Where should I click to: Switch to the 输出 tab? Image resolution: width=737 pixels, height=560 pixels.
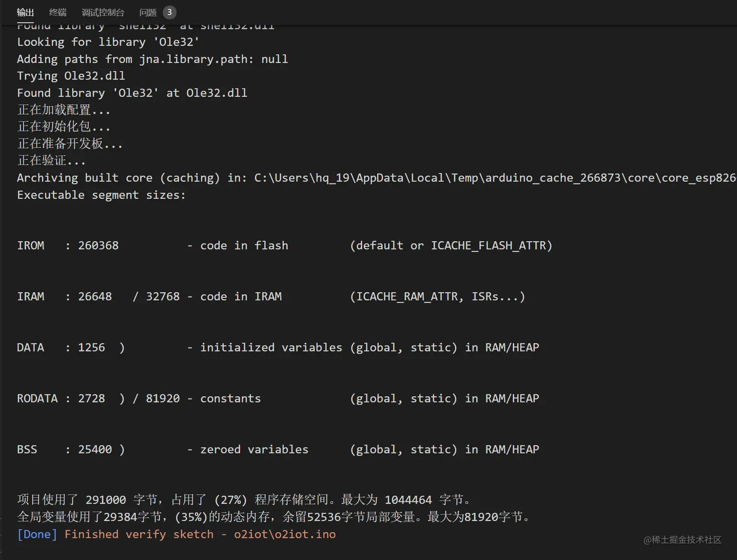(25, 12)
